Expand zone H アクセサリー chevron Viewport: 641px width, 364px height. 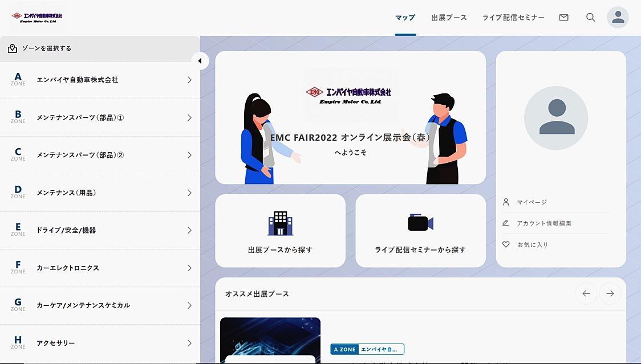(x=189, y=343)
